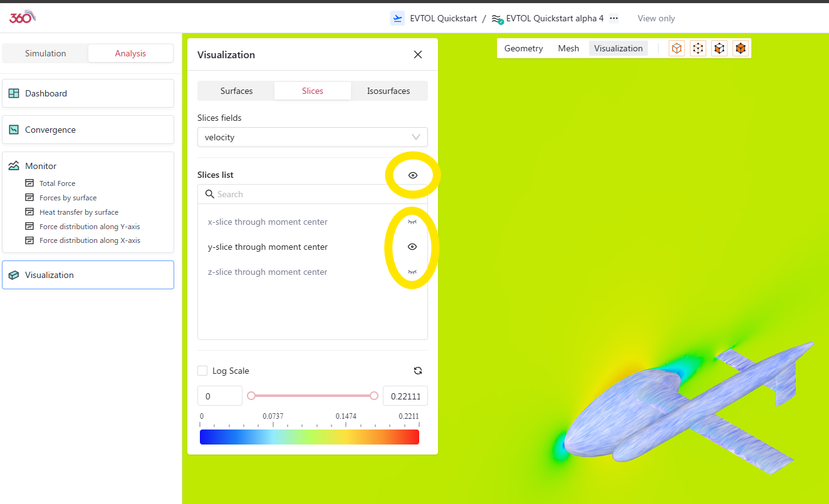Click the right handle of the range slider
This screenshot has width=829, height=504.
(374, 396)
